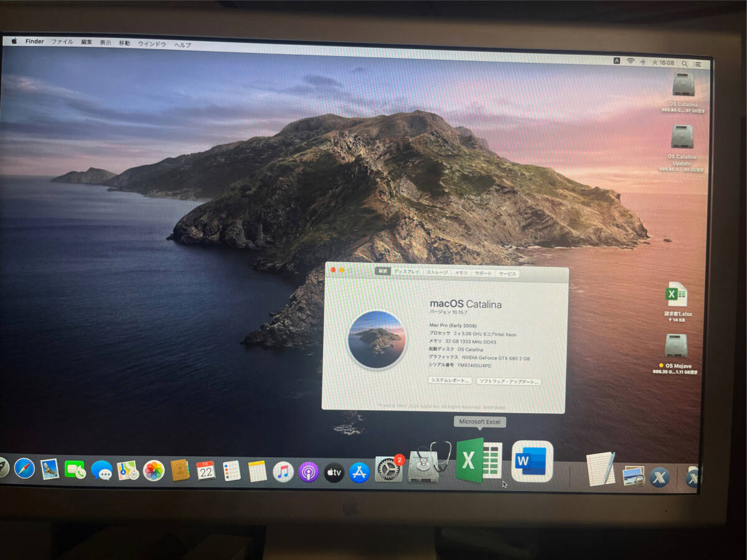Viewport: 747px width, 560px height.
Task: Open the ファイル menu
Action: (62, 42)
